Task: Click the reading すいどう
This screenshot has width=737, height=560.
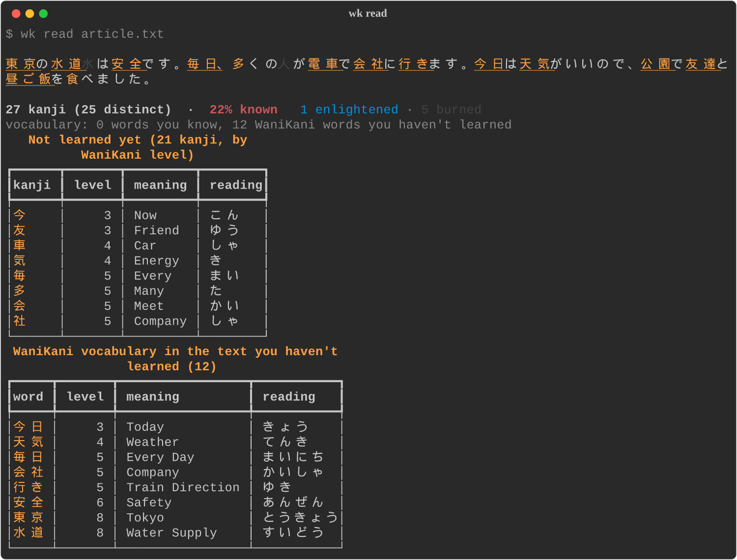Action: 293,533
